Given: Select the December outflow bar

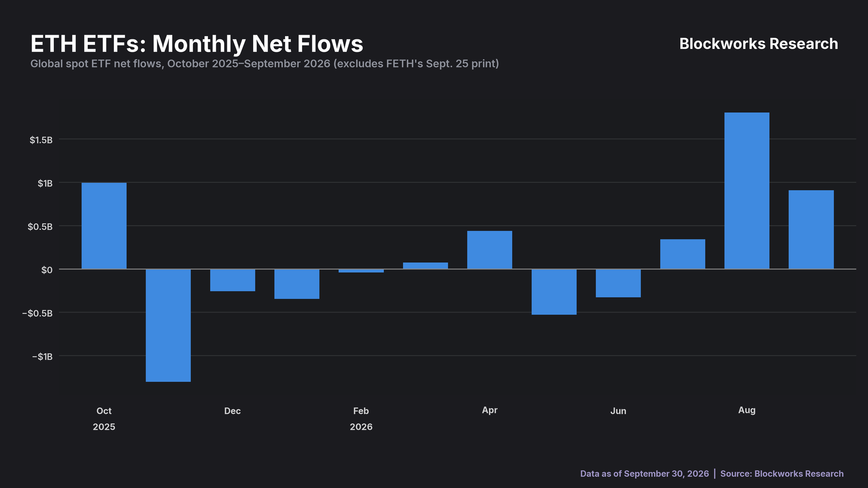Looking at the screenshot, I should click(232, 280).
